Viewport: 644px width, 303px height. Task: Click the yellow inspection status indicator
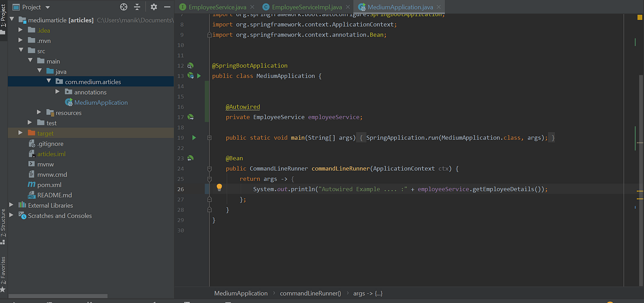641,18
